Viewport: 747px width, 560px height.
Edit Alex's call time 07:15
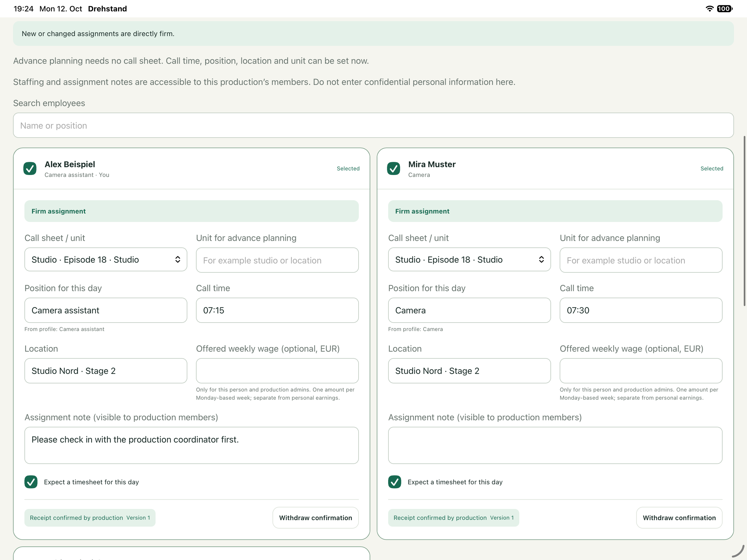pyautogui.click(x=277, y=310)
